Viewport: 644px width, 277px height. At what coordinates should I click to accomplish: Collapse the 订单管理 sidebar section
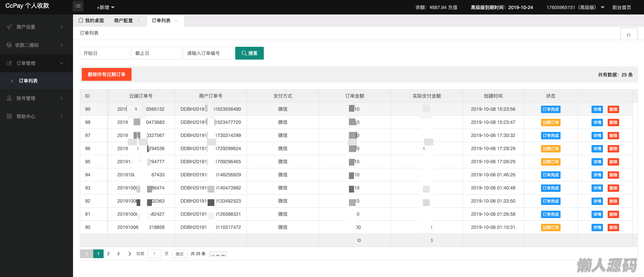pyautogui.click(x=62, y=63)
